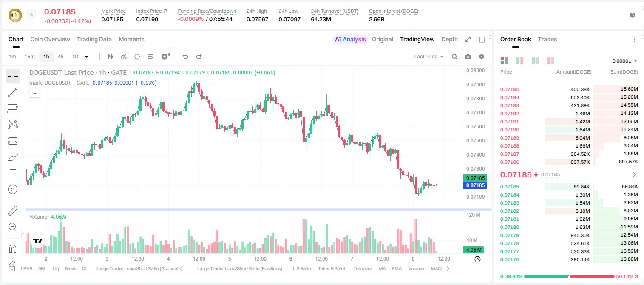Select the crosshair cursor tool
The height and width of the screenshot is (285, 644).
click(13, 76)
